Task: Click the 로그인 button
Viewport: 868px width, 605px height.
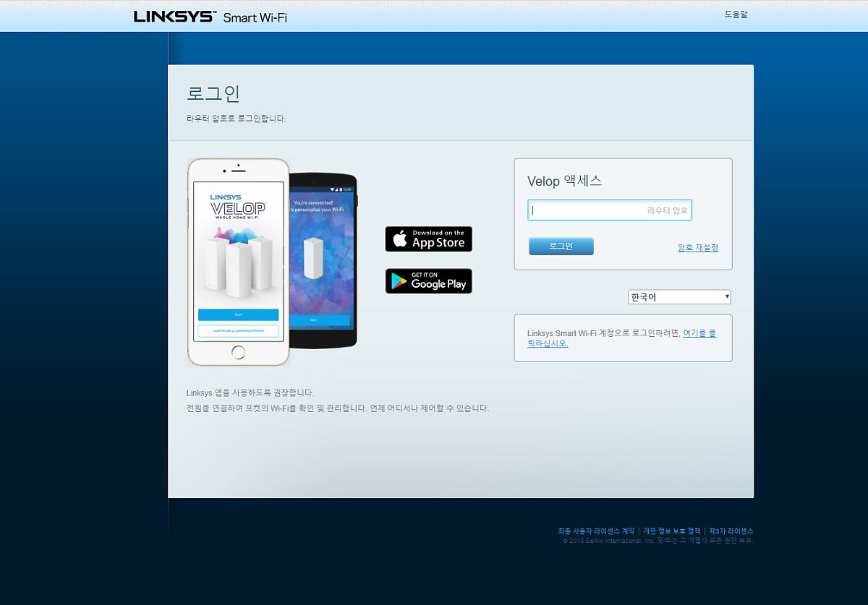Action: (x=561, y=246)
